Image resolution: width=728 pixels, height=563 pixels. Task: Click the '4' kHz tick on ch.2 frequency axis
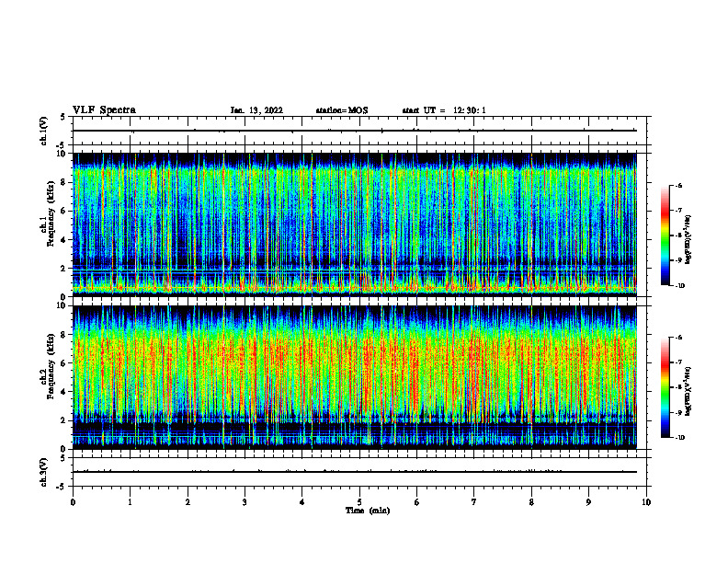[64, 392]
